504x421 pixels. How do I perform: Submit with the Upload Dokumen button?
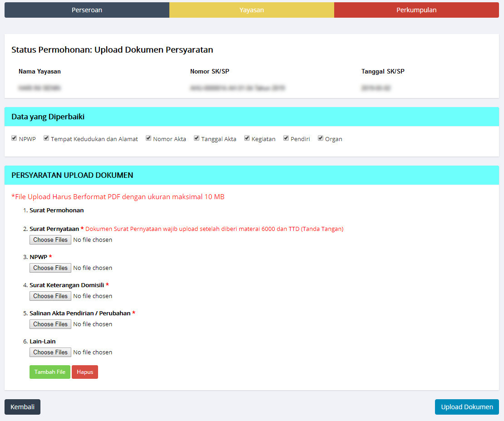pos(467,407)
